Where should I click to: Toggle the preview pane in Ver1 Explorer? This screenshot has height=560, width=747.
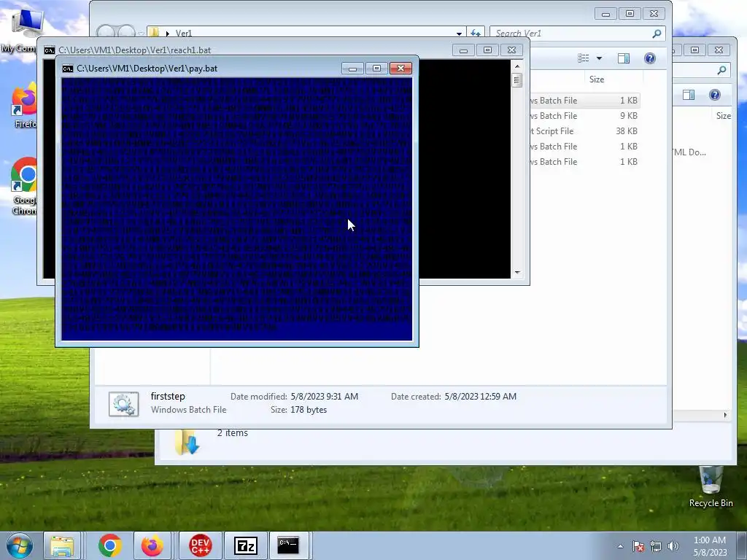[x=624, y=58]
